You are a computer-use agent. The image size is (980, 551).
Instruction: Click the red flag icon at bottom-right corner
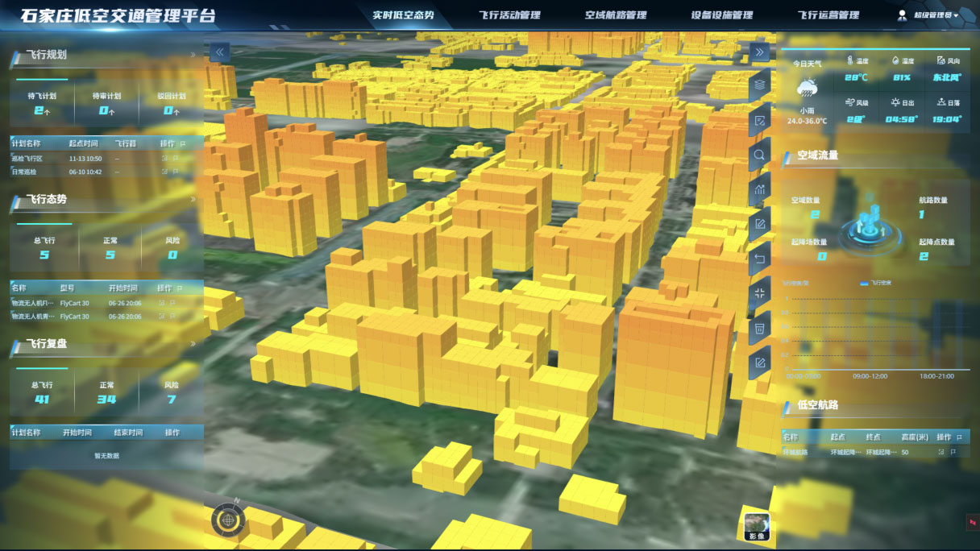(971, 523)
